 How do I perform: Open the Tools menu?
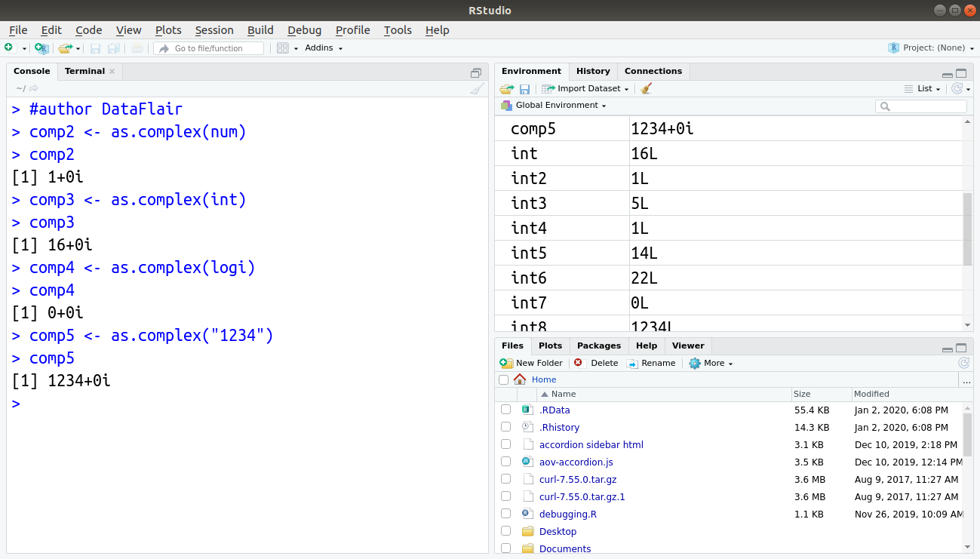(x=398, y=30)
